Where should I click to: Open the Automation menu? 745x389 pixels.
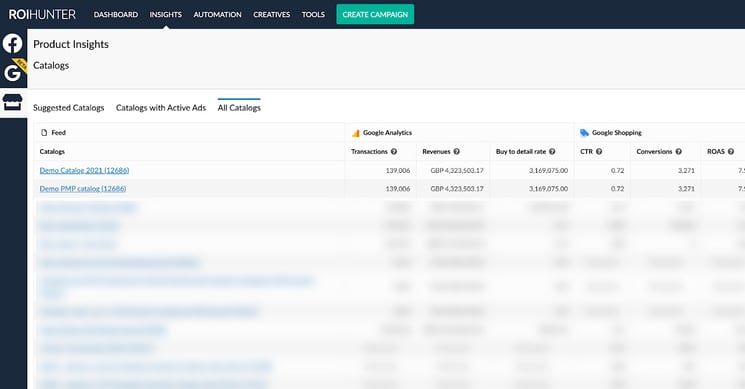pyautogui.click(x=218, y=15)
